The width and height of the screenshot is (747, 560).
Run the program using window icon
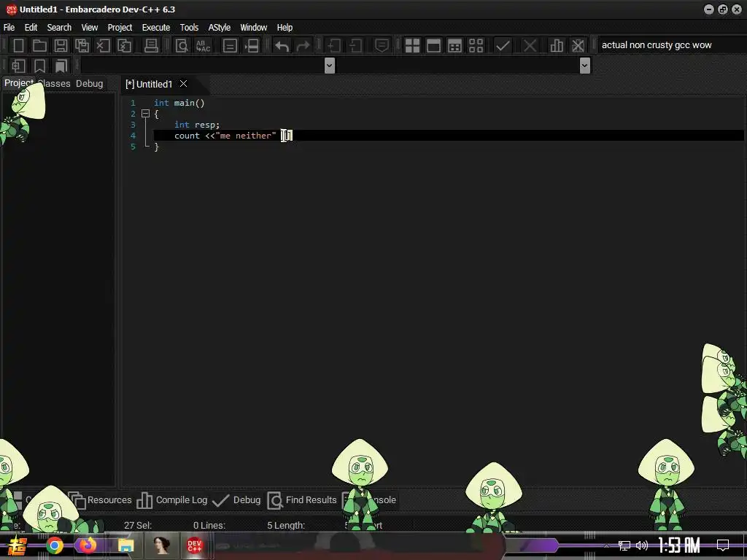pyautogui.click(x=433, y=46)
